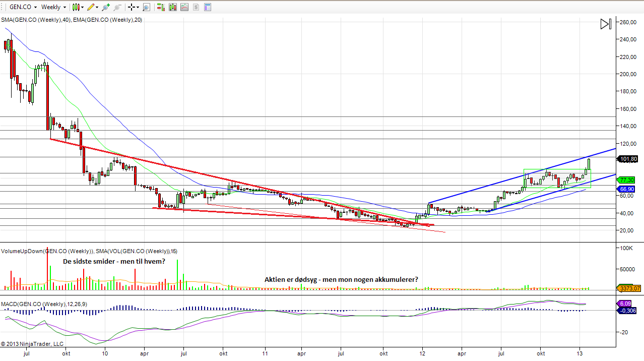Screen dimensions: 644x361
Task: Click the strategies dollar sheet icon
Action: tap(196, 7)
